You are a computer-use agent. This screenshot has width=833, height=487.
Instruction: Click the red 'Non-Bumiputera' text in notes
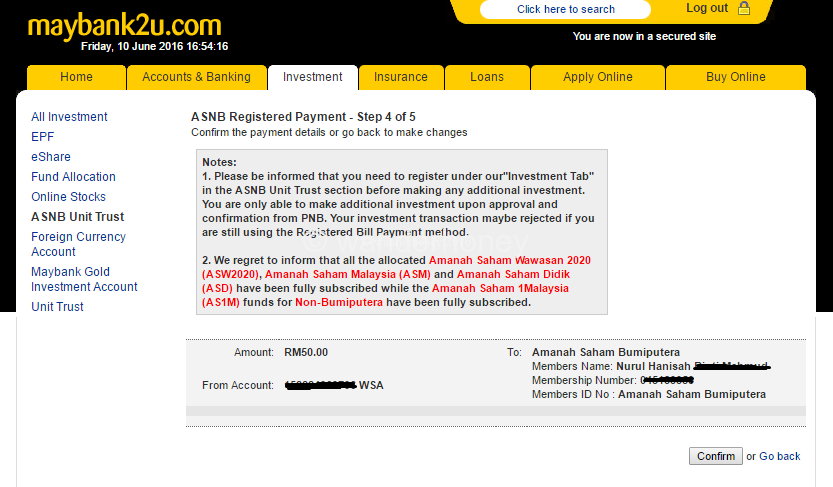click(339, 302)
